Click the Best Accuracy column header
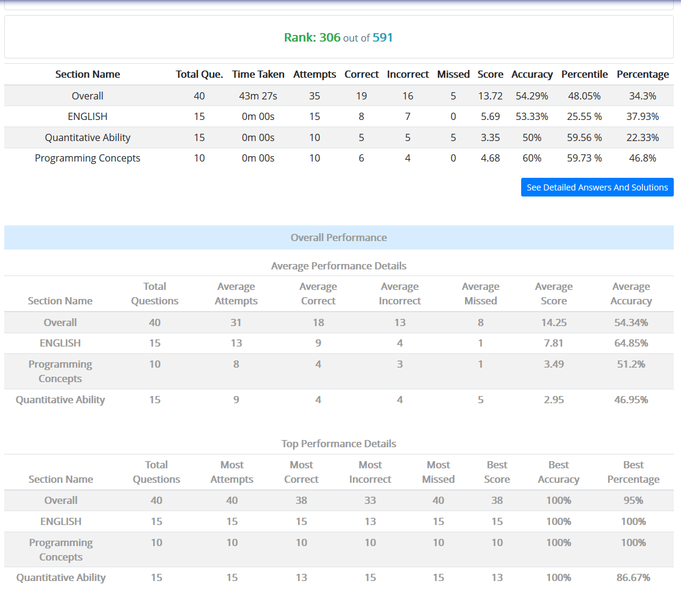 [x=558, y=472]
